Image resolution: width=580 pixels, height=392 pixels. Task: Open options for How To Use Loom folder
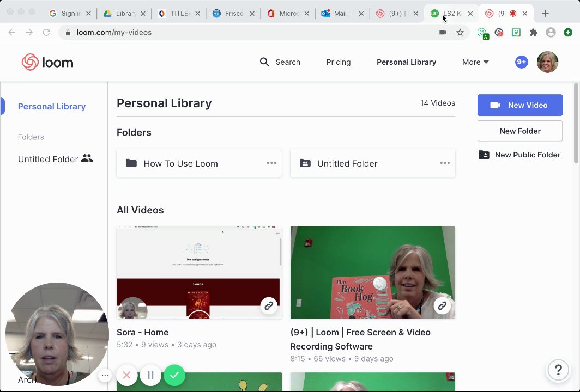271,163
